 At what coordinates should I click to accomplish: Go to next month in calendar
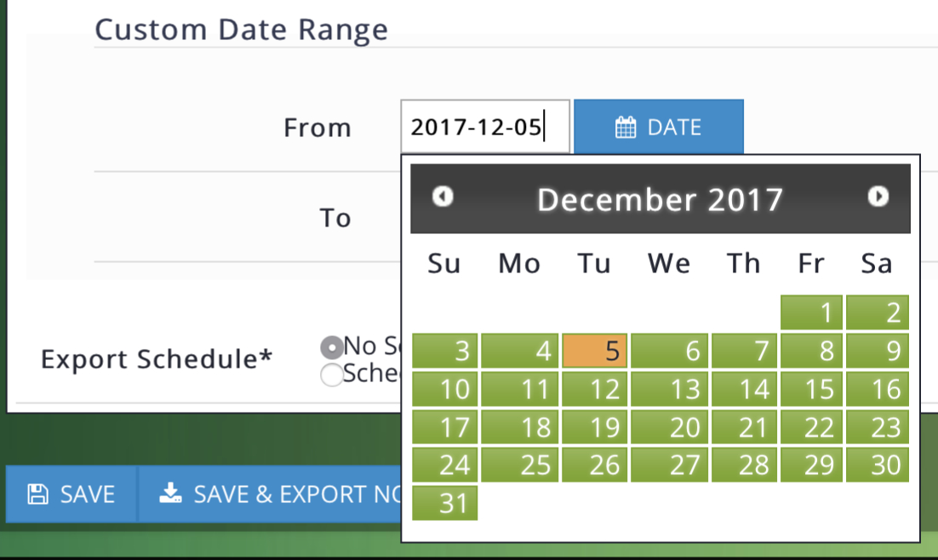coord(878,197)
